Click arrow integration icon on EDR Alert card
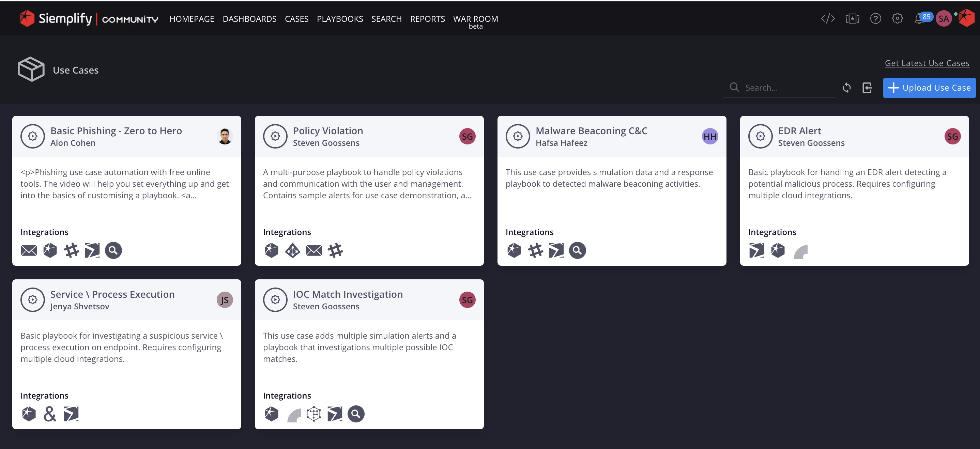 click(x=757, y=250)
